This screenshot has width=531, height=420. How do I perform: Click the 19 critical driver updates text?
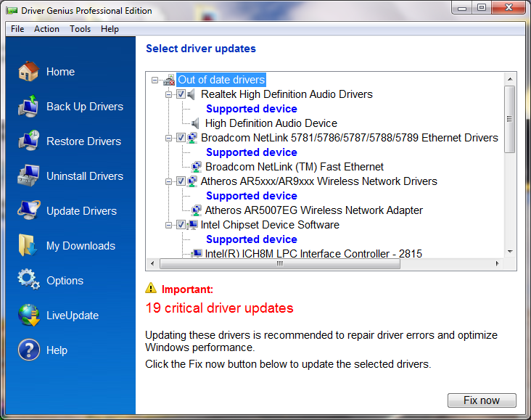pyautogui.click(x=220, y=308)
